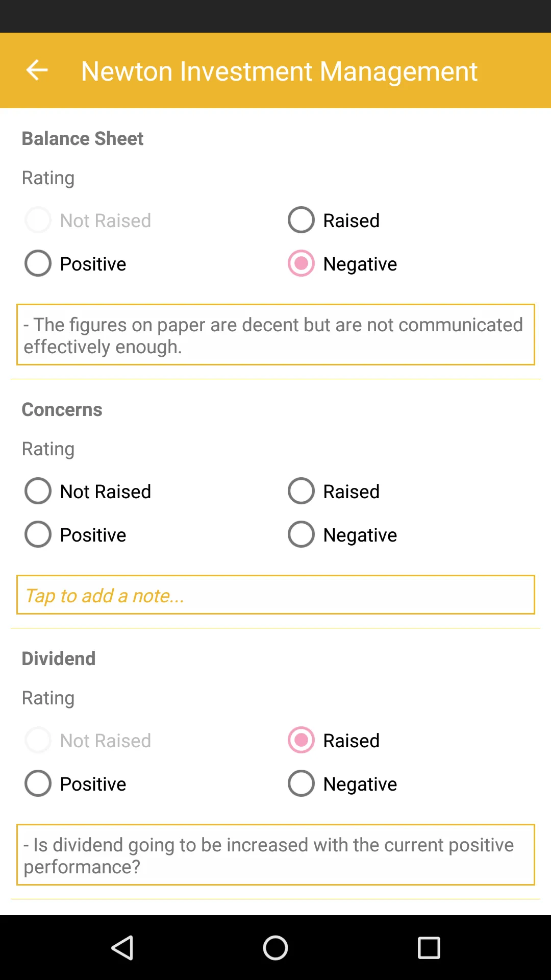Edit the Balance Sheet note about figures
Viewport: 551px width, 980px height.
pos(275,335)
